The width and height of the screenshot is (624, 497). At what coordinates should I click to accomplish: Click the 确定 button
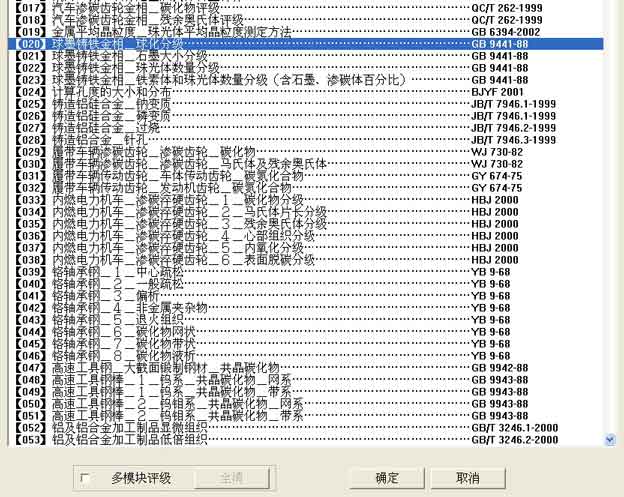coord(387,479)
